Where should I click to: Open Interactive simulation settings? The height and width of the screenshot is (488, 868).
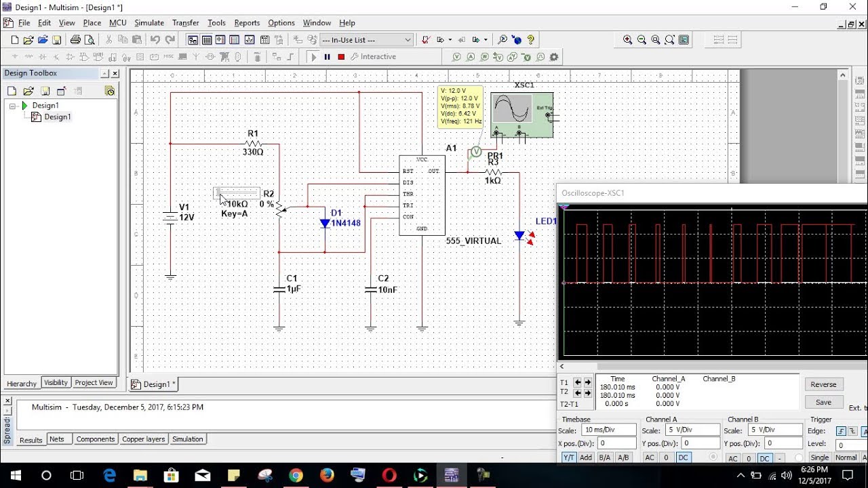374,57
